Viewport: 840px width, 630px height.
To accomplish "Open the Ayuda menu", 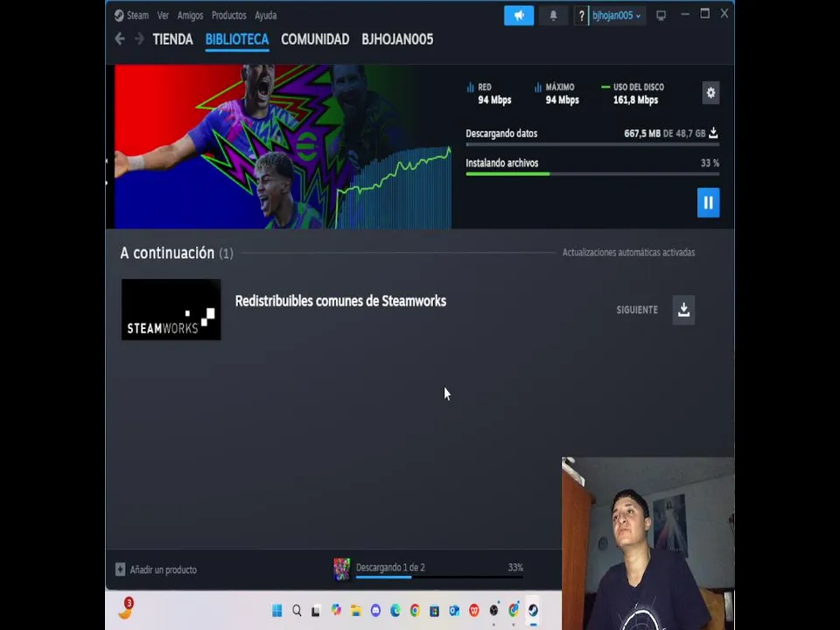I will coord(266,16).
